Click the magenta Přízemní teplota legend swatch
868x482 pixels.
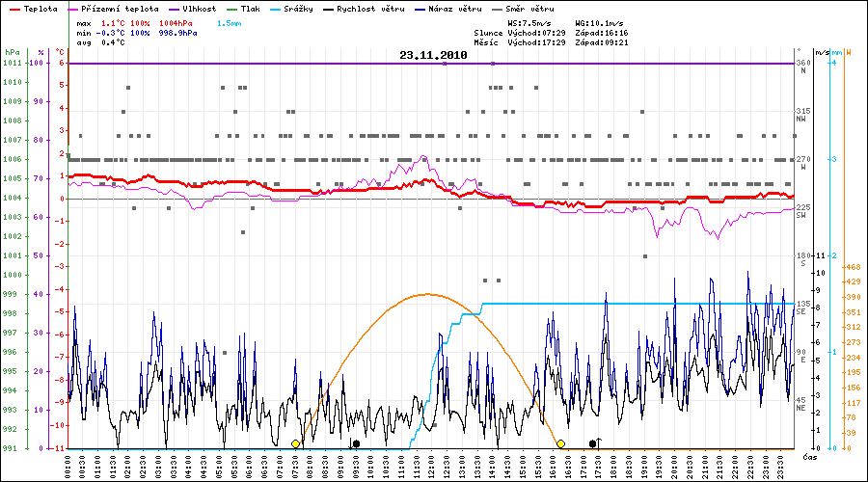point(72,10)
